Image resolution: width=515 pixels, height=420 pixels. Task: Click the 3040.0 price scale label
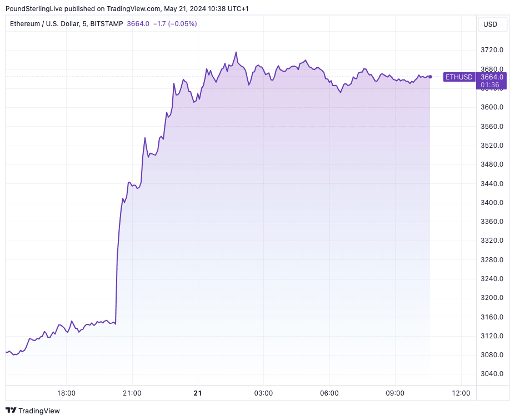492,374
